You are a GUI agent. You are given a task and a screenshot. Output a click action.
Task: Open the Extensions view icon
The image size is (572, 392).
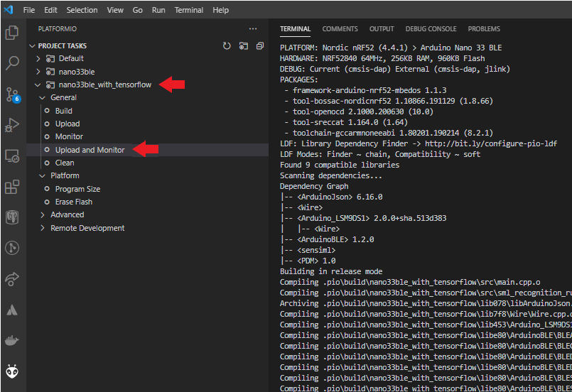12,187
